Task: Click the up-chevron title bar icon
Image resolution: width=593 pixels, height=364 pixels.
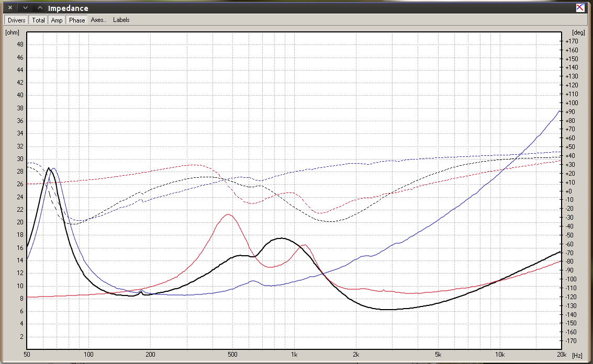Action: [x=40, y=7]
